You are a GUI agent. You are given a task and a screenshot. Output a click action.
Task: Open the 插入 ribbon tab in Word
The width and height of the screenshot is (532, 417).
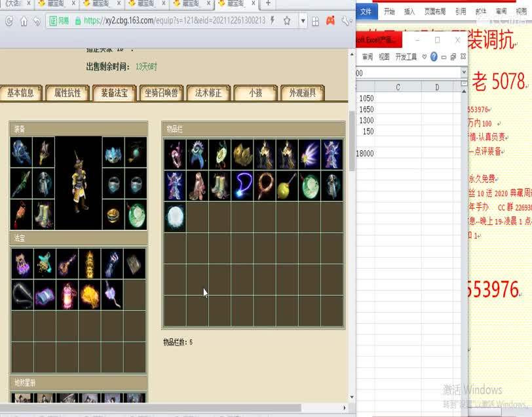click(x=409, y=12)
